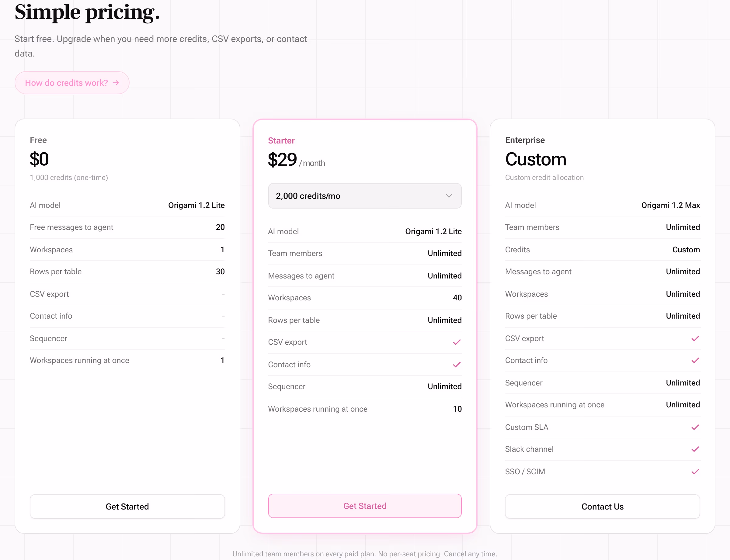Open the 2,000 credits/mo dropdown
This screenshot has height=560, width=730.
click(x=365, y=196)
